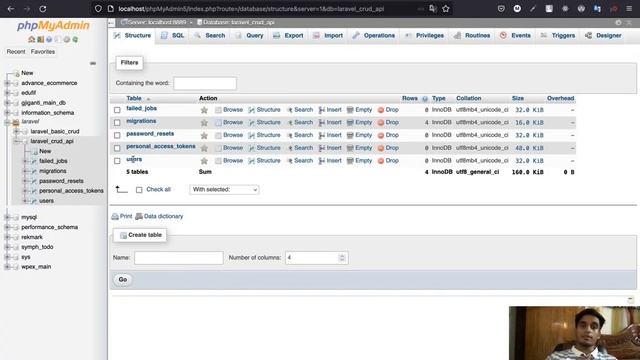Click the browser back arrow
Screen dimensions: 640x360
click(x=11, y=9)
